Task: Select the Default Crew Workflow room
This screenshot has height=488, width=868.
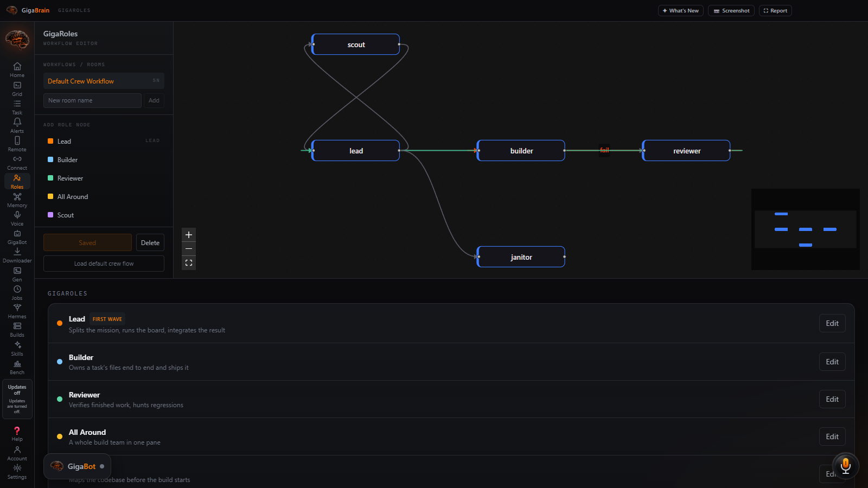Action: (x=104, y=81)
